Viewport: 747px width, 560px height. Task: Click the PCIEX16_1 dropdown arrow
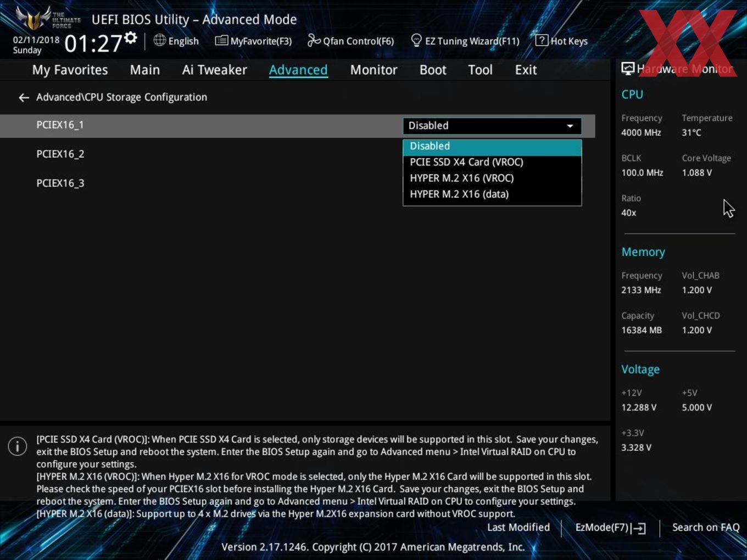click(x=570, y=126)
